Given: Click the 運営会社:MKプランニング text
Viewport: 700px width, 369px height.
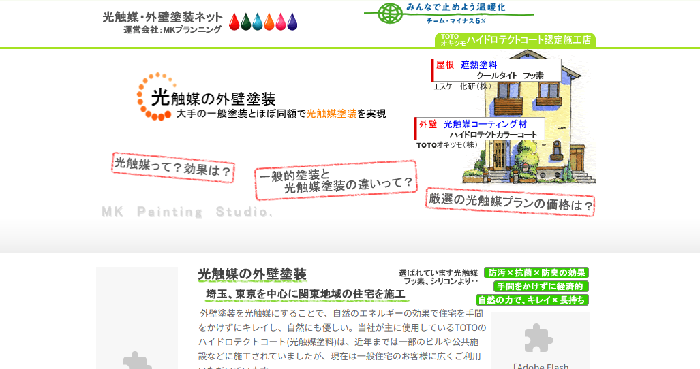Looking at the screenshot, I should 173,30.
